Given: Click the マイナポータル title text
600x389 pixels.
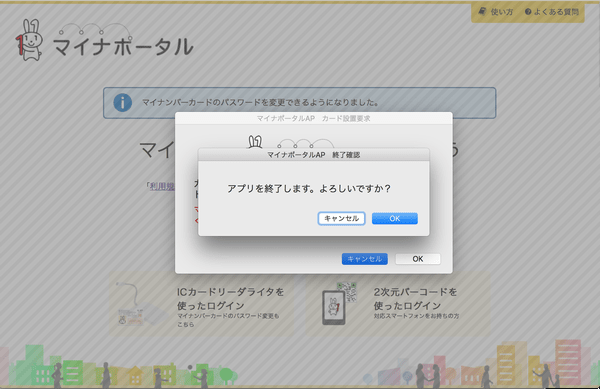Looking at the screenshot, I should (x=123, y=47).
